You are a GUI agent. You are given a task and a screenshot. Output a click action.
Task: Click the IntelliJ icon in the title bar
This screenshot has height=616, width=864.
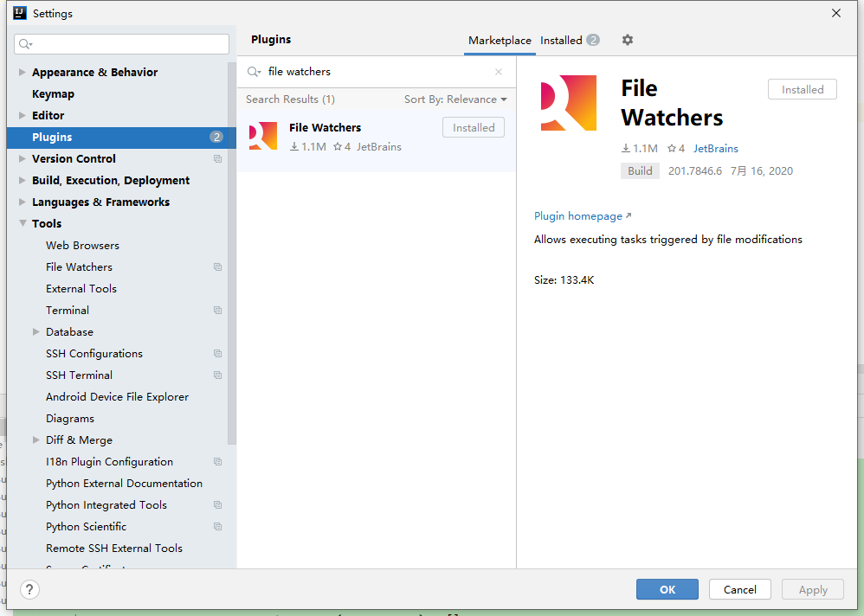(x=20, y=13)
